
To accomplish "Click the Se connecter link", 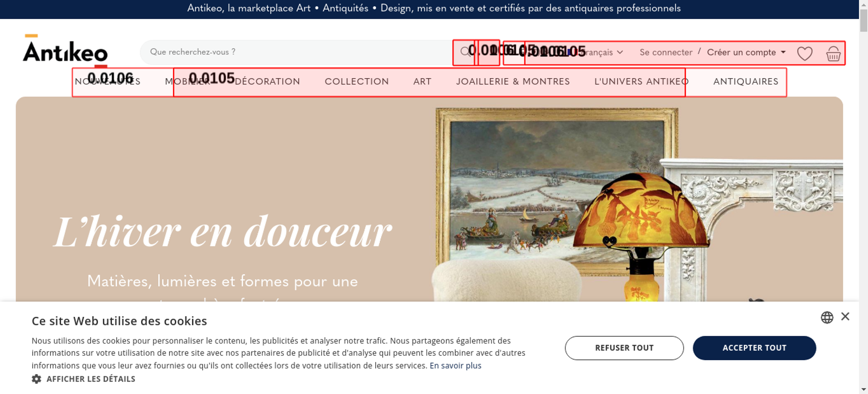I will (x=666, y=53).
